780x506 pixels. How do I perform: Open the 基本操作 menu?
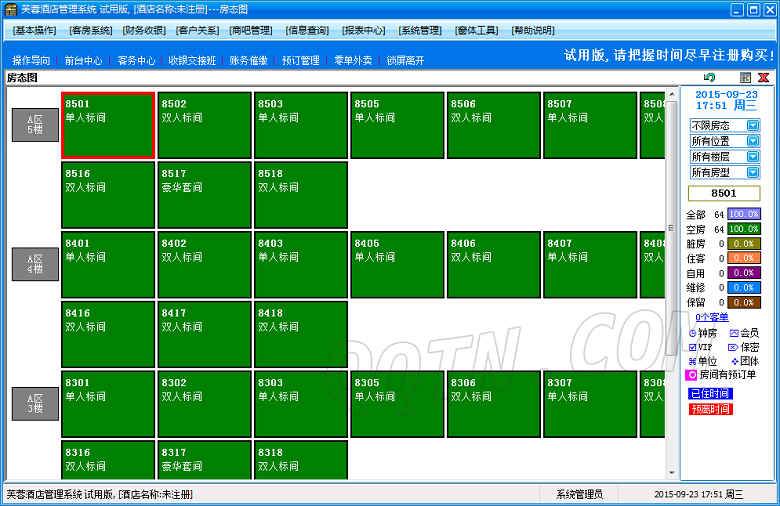34,30
